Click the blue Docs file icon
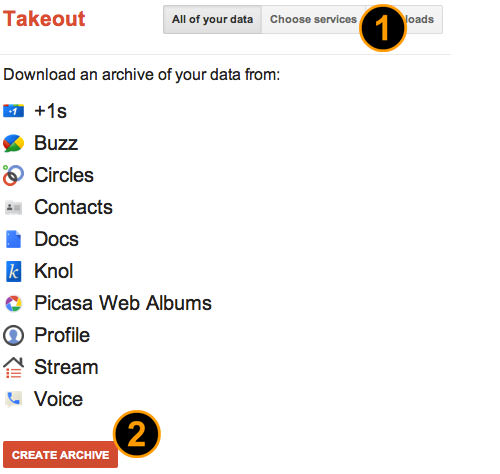Screen dimensions: 500x474 click(14, 239)
